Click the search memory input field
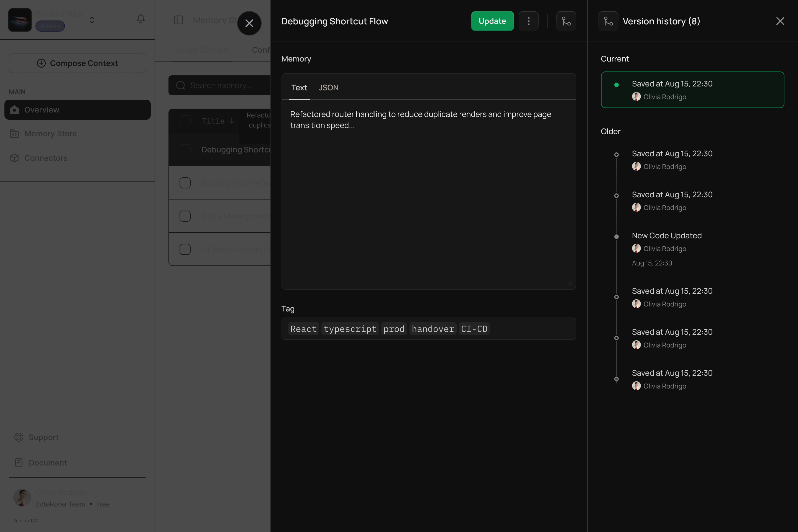Viewport: 798px width, 532px height. coord(221,86)
